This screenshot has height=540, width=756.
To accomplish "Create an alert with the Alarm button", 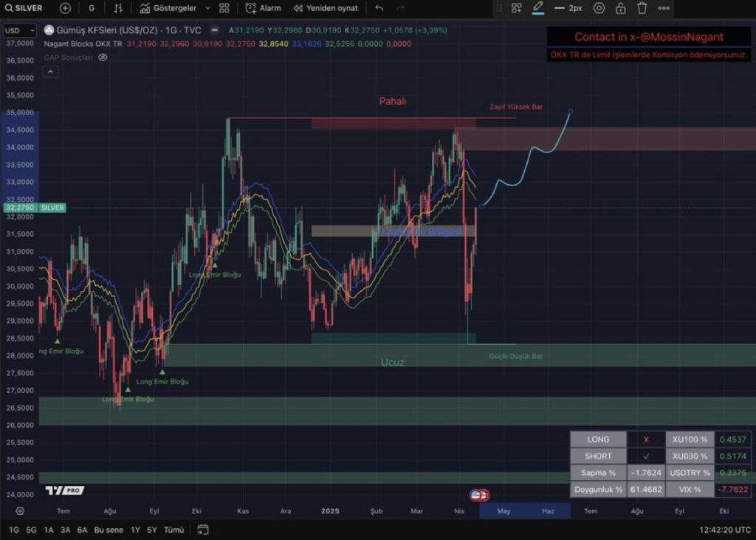I will (x=264, y=8).
